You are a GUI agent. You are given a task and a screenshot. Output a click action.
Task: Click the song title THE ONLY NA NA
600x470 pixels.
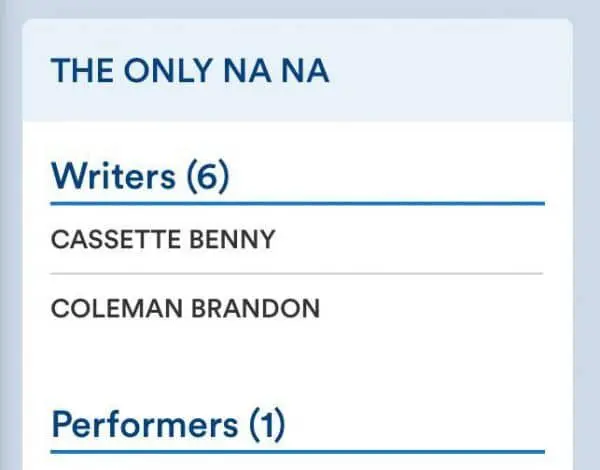tap(190, 72)
